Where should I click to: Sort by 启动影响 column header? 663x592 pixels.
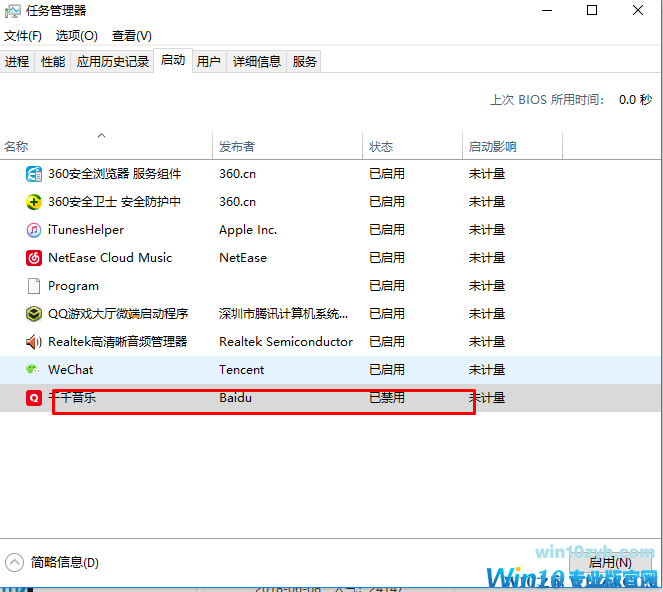[493, 147]
